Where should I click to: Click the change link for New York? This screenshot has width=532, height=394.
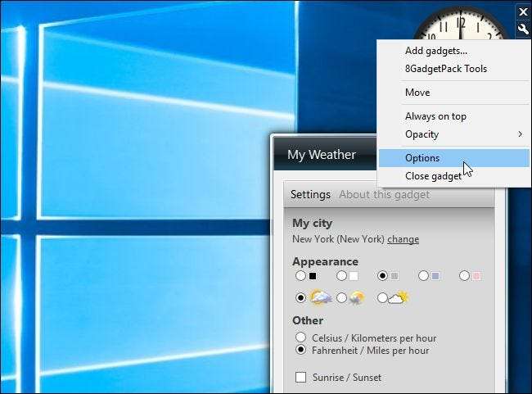pos(403,239)
